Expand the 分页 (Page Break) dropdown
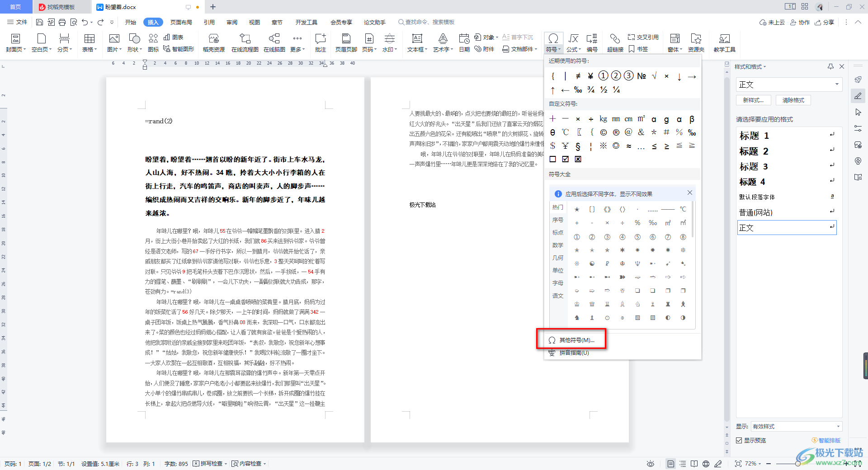 [65, 42]
